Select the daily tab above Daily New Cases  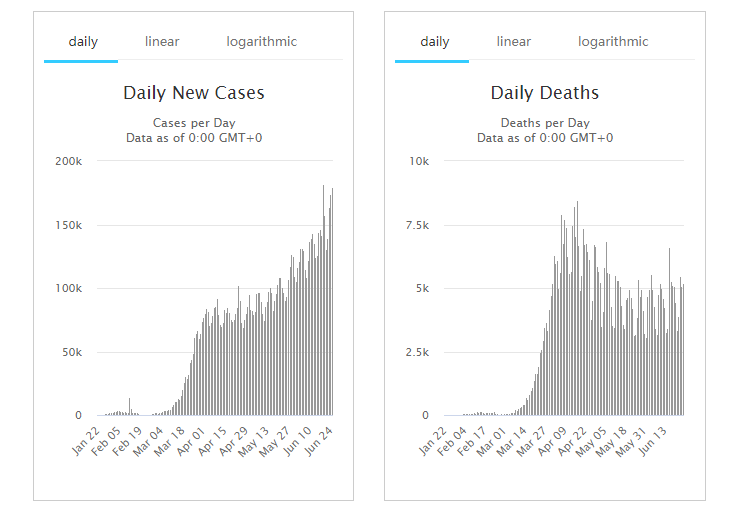point(83,42)
